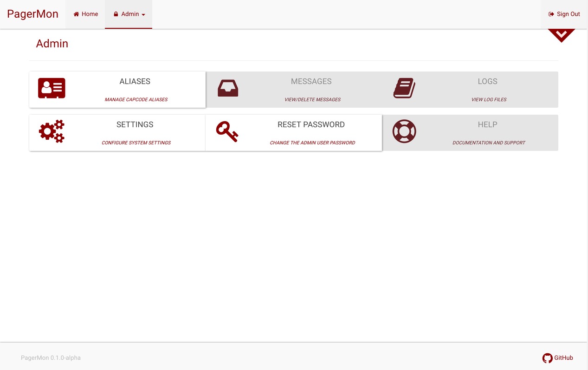Open the Admin dropdown menu in navbar
This screenshot has height=370, width=588.
(x=129, y=14)
